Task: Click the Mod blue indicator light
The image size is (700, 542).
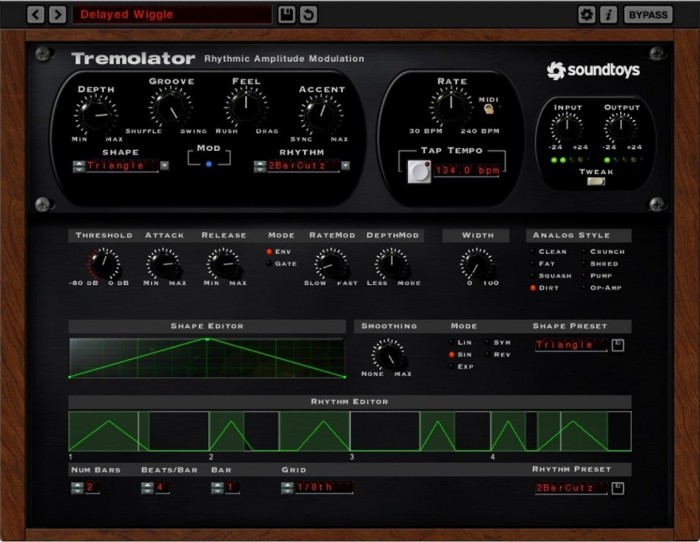Action: pyautogui.click(x=208, y=164)
